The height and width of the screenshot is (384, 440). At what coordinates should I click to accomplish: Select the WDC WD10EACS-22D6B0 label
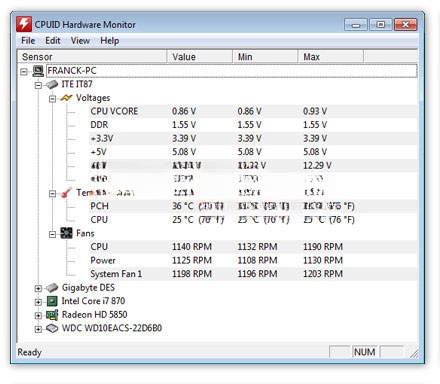[x=112, y=328]
